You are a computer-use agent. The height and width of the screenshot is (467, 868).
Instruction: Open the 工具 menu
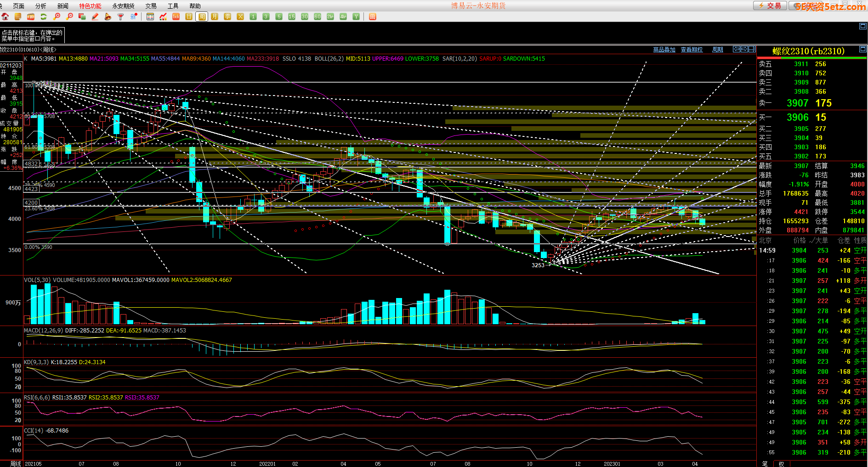point(173,6)
